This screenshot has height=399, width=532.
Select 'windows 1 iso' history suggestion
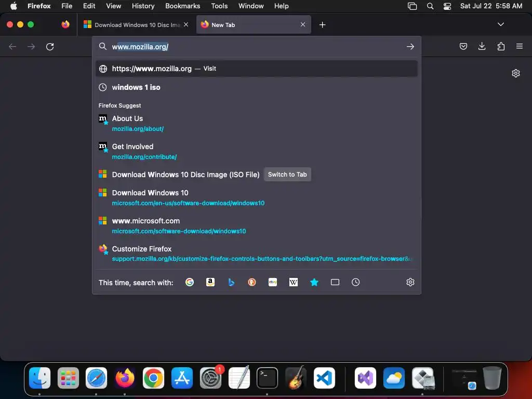257,87
